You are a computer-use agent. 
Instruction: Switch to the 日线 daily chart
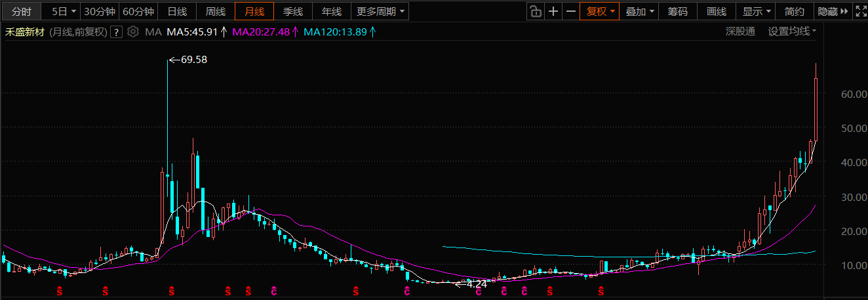(177, 11)
